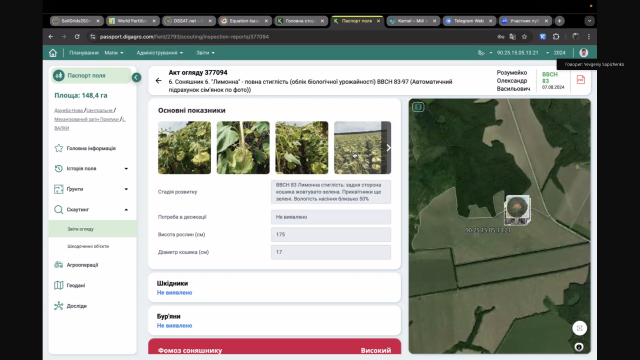Switch to World Fertilizer tab
This screenshot has width=640, height=360.
133,21
